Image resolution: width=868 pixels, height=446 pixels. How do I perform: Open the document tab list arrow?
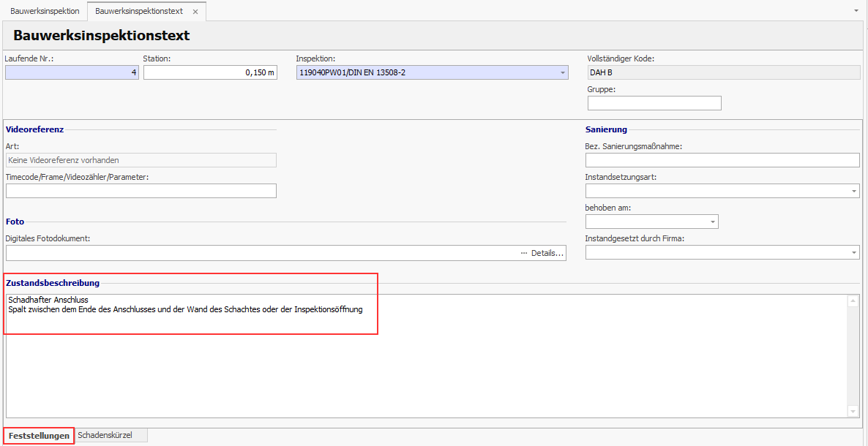coord(856,12)
